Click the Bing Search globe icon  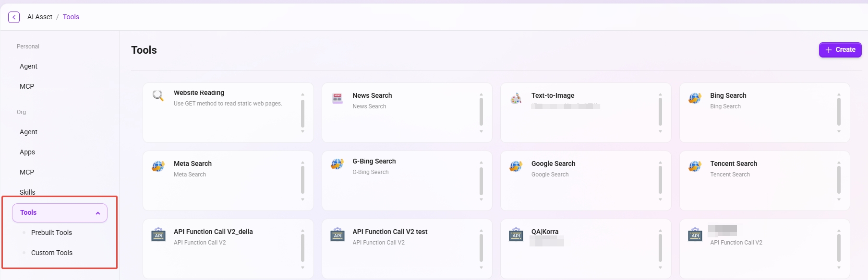point(695,98)
